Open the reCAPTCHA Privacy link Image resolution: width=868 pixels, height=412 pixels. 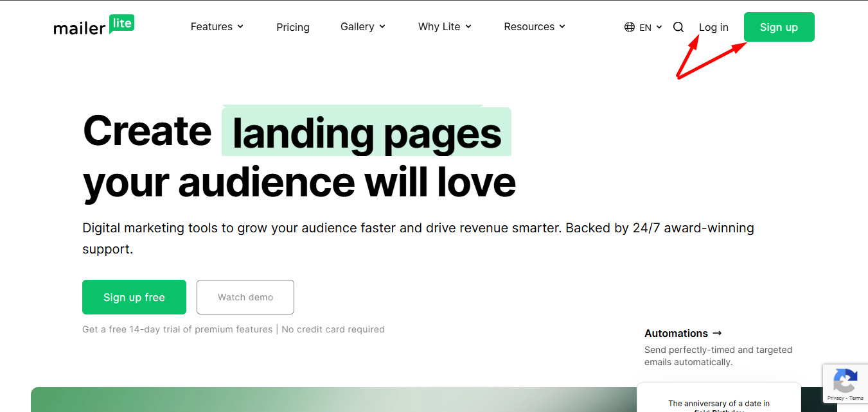point(835,399)
